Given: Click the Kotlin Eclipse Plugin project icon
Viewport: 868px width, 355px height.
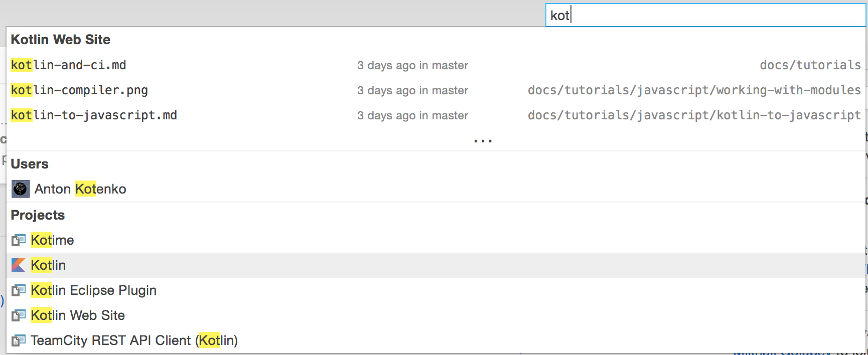Looking at the screenshot, I should (x=19, y=290).
